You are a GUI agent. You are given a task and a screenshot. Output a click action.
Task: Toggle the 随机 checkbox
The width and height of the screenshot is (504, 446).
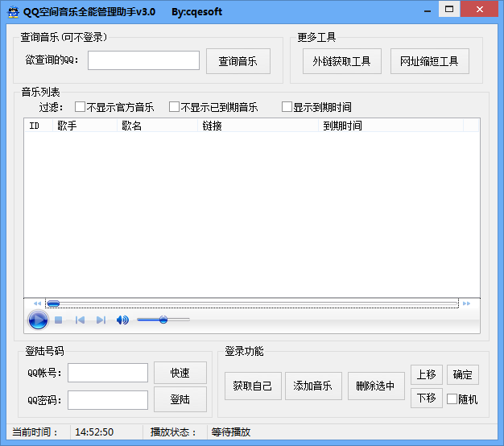pyautogui.click(x=452, y=399)
